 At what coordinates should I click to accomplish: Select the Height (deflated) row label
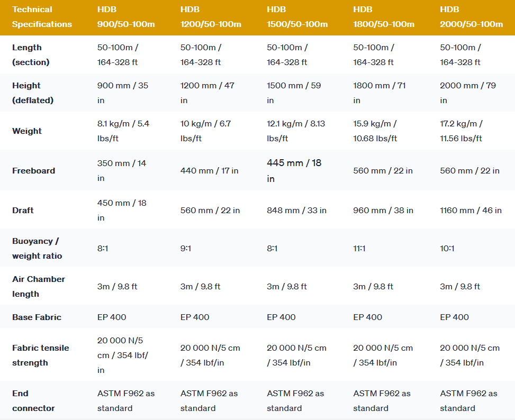pos(33,93)
